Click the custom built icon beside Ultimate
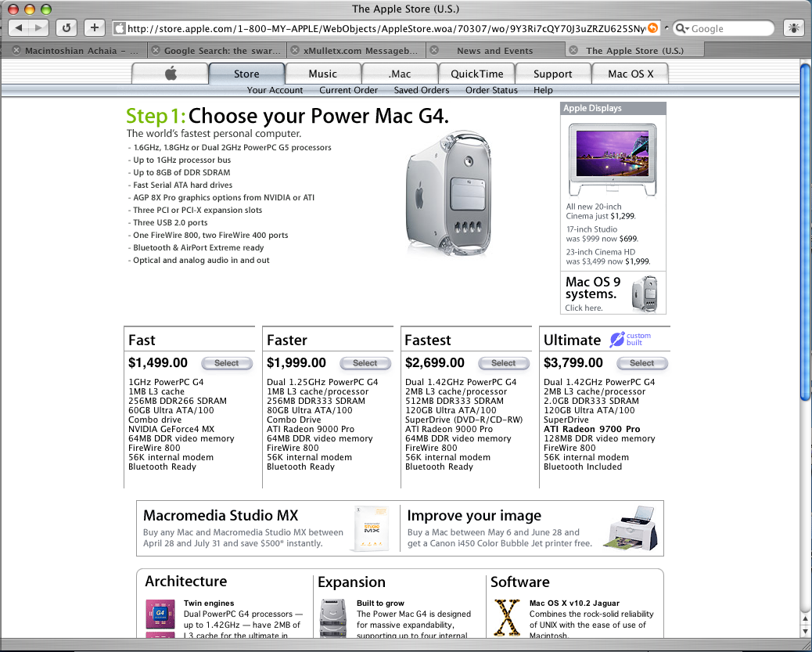The width and height of the screenshot is (812, 652). tap(617, 340)
